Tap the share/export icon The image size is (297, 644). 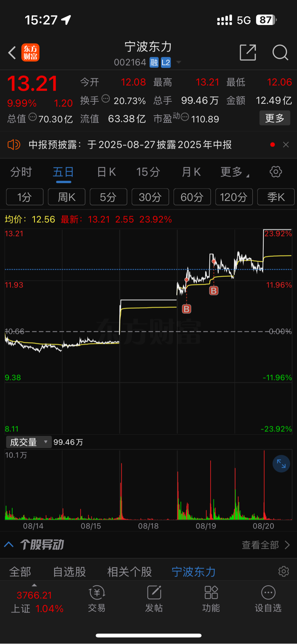[248, 52]
